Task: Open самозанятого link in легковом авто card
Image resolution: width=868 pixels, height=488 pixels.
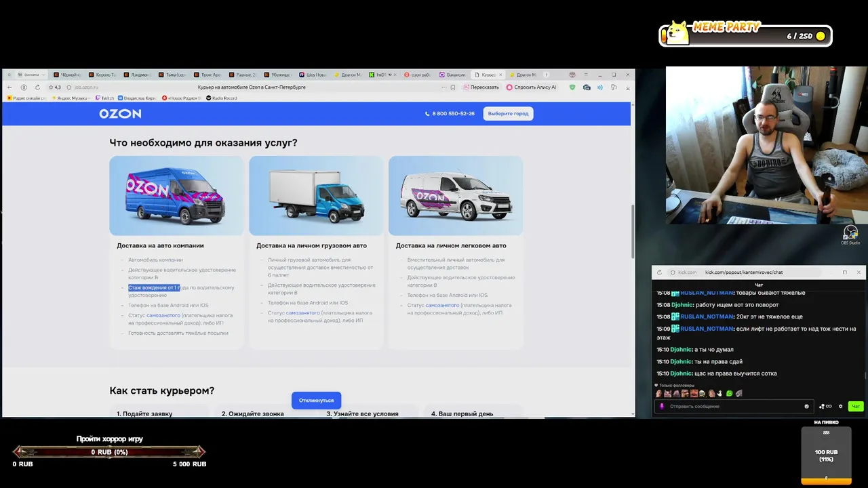Action: (x=443, y=305)
